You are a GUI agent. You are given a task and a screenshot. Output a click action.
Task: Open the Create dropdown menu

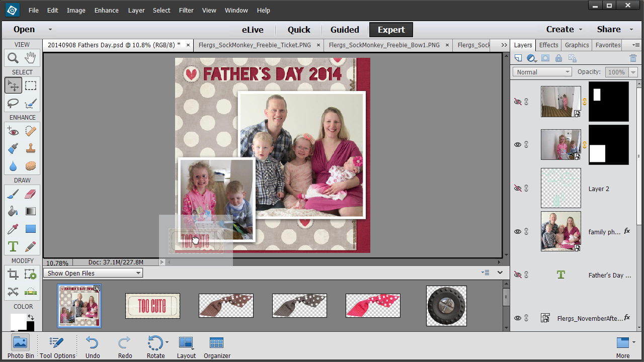pos(564,29)
